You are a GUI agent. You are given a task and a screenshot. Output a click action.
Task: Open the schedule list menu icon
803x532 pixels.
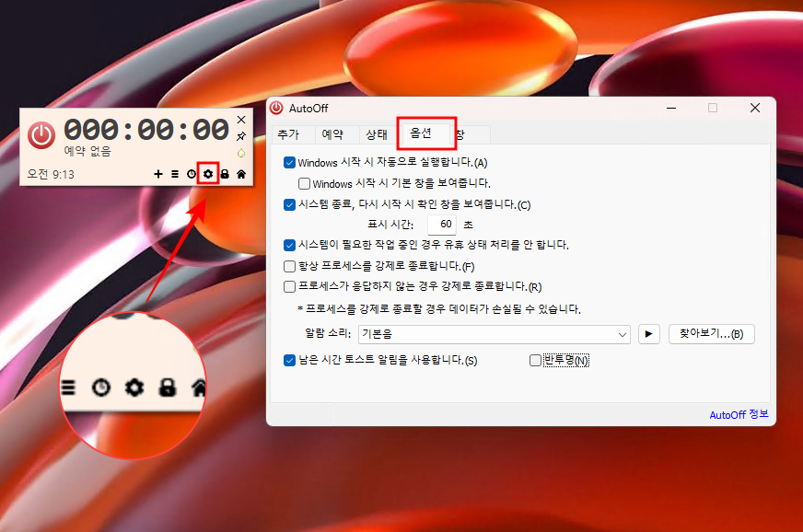[175, 174]
